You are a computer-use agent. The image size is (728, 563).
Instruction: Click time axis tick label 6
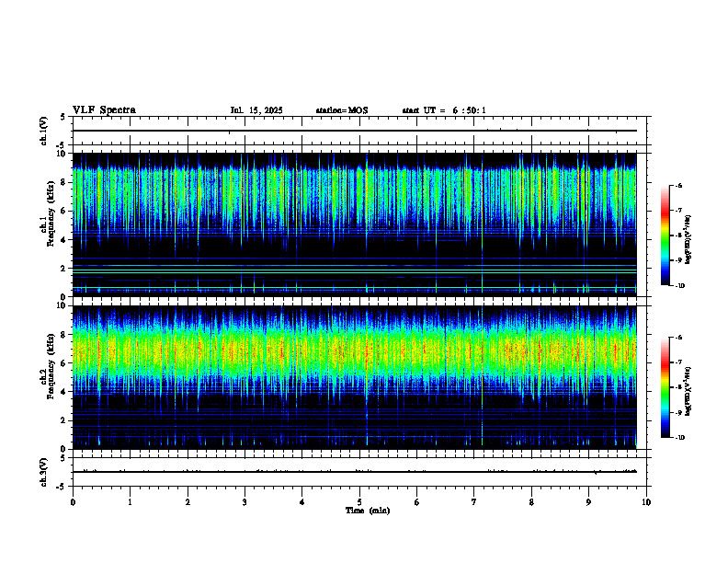[x=416, y=502]
